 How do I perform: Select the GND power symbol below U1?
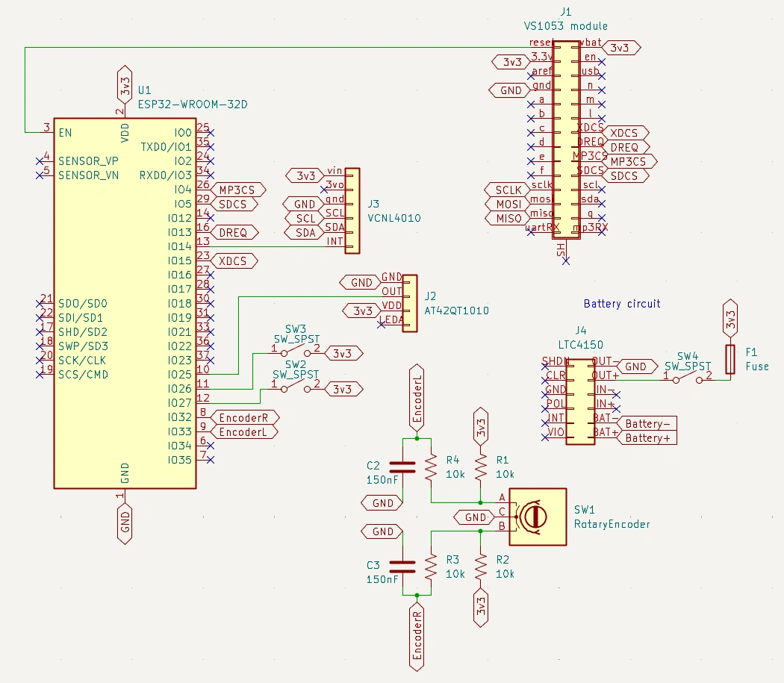coord(124,523)
